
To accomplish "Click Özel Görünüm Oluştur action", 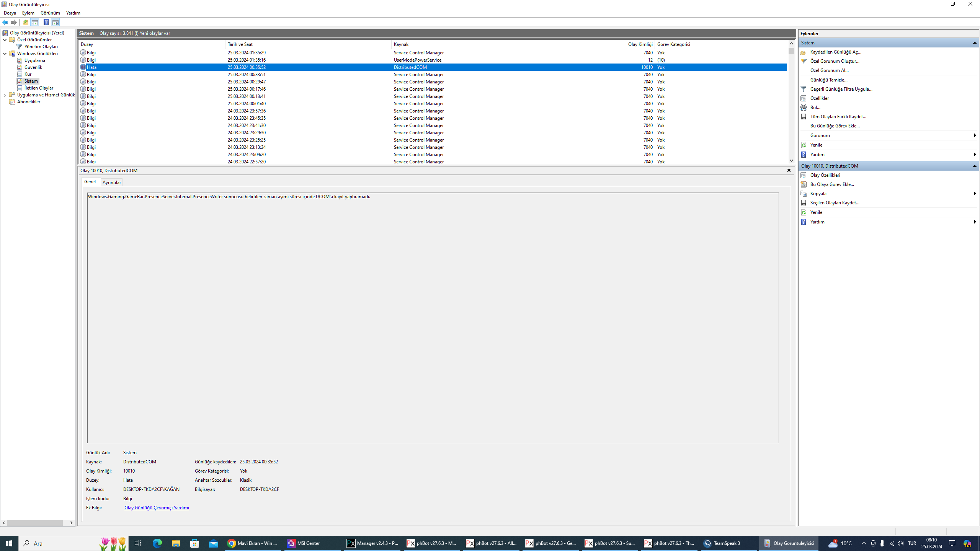I will [835, 61].
